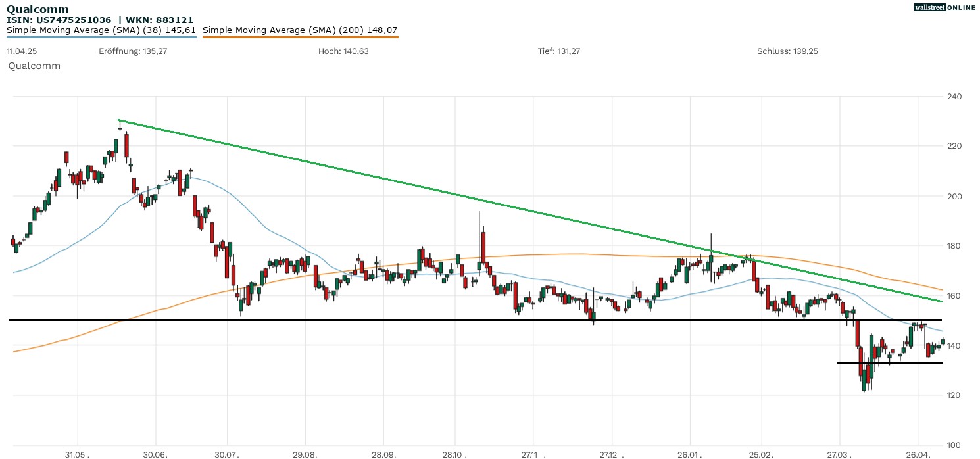This screenshot has height=459, width=980.
Task: Click the 100 price label on the y-axis
Action: (x=954, y=445)
